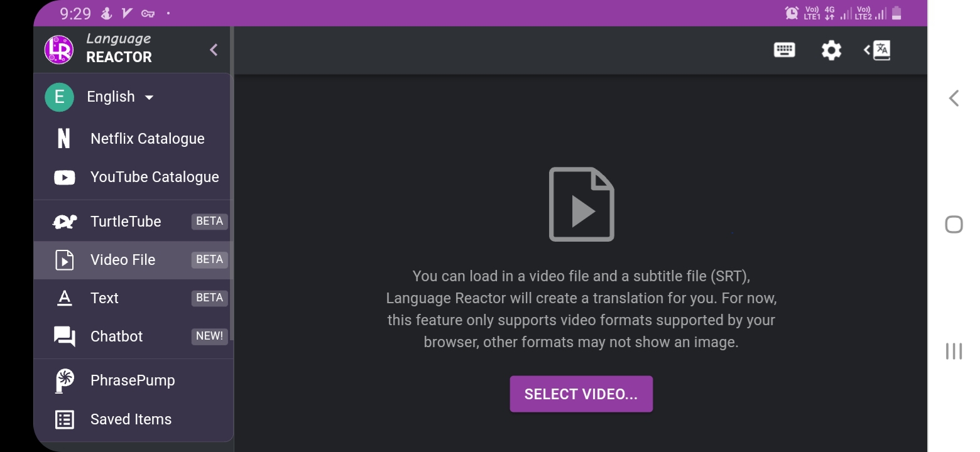
Task: Click the TurtleTube turtle icon
Action: pos(64,222)
